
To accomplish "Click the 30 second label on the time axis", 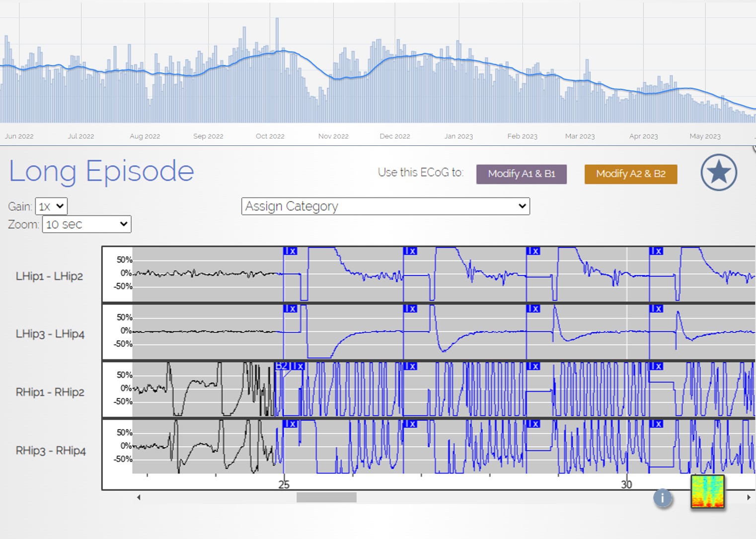I will 626,484.
